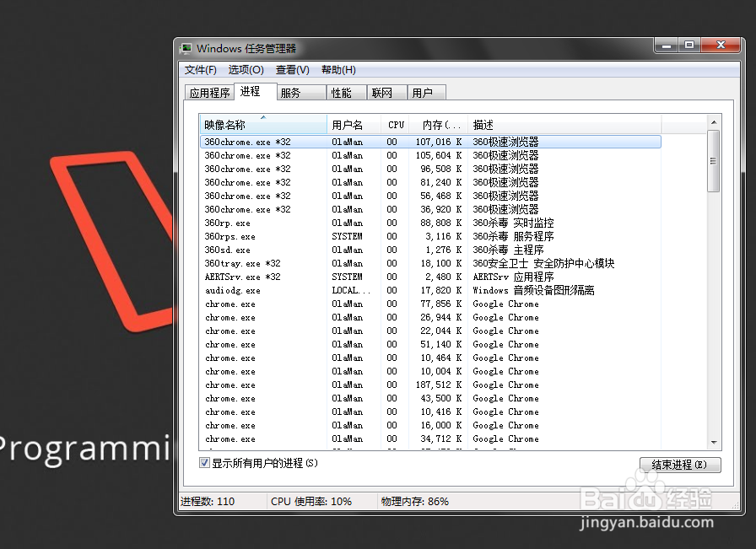Select 360chrome.exe row using 36,920 K

pos(430,209)
